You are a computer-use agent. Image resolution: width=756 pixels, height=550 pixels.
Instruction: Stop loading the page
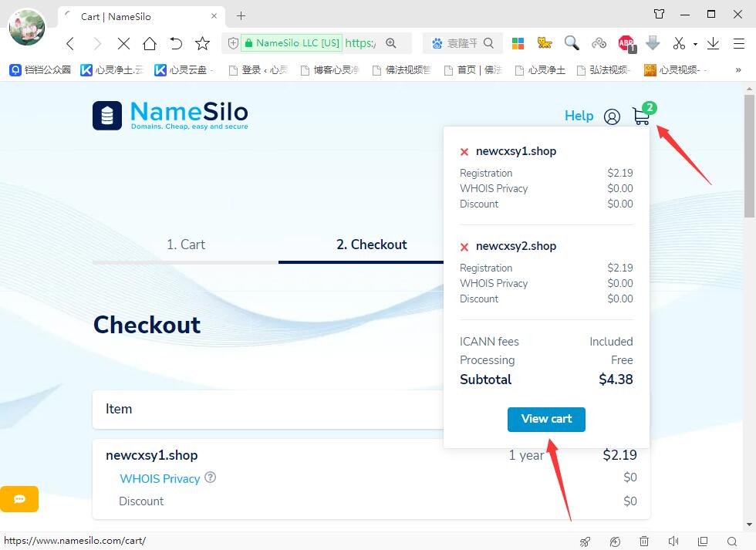123,44
